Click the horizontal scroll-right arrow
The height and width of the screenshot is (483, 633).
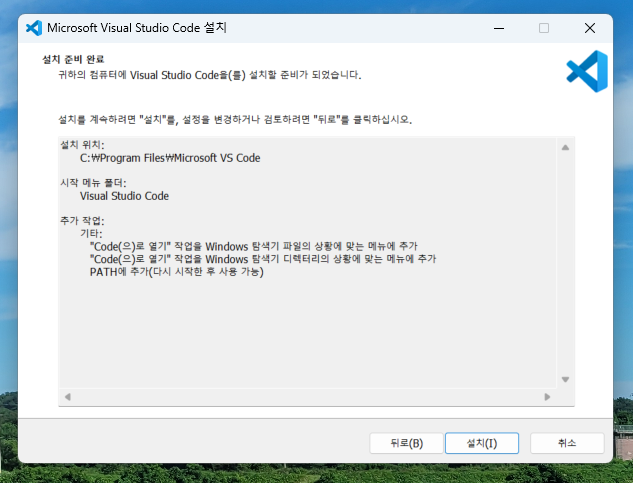(547, 397)
